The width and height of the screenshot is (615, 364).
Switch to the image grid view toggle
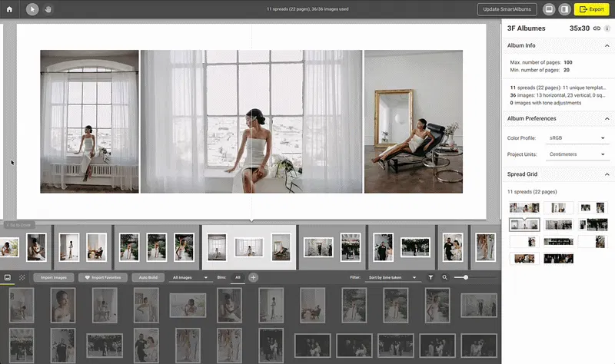8,277
